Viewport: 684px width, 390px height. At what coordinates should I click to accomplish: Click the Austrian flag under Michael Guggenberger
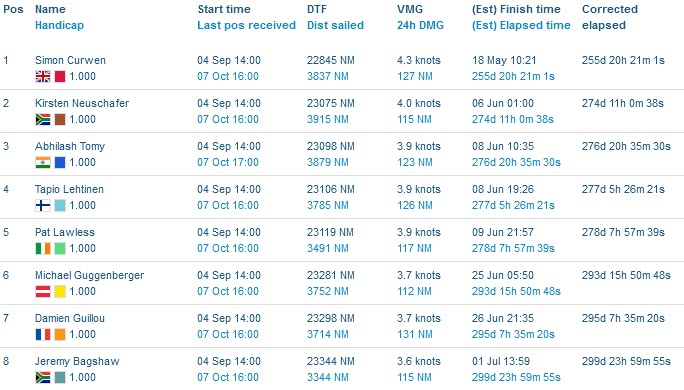(x=43, y=291)
